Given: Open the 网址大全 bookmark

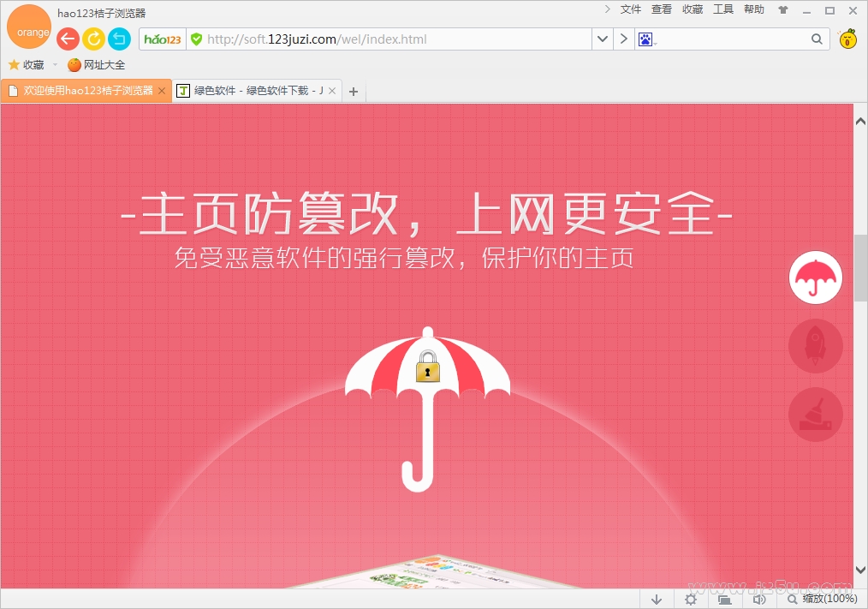Looking at the screenshot, I should click(97, 65).
